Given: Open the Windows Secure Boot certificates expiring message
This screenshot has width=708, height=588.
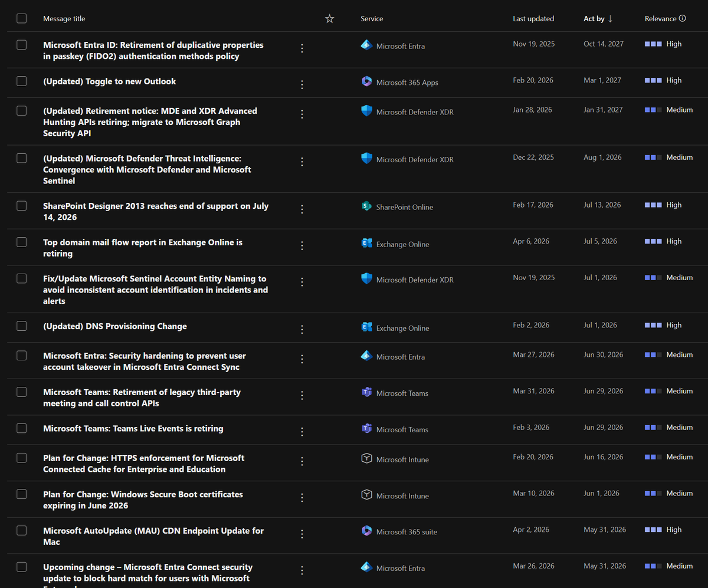Looking at the screenshot, I should coord(143,500).
